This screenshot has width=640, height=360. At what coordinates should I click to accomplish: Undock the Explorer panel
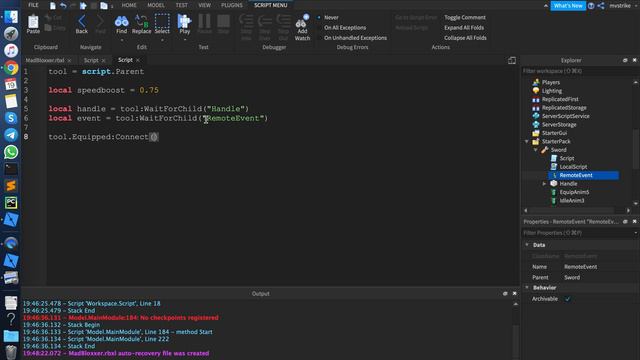coord(625,60)
